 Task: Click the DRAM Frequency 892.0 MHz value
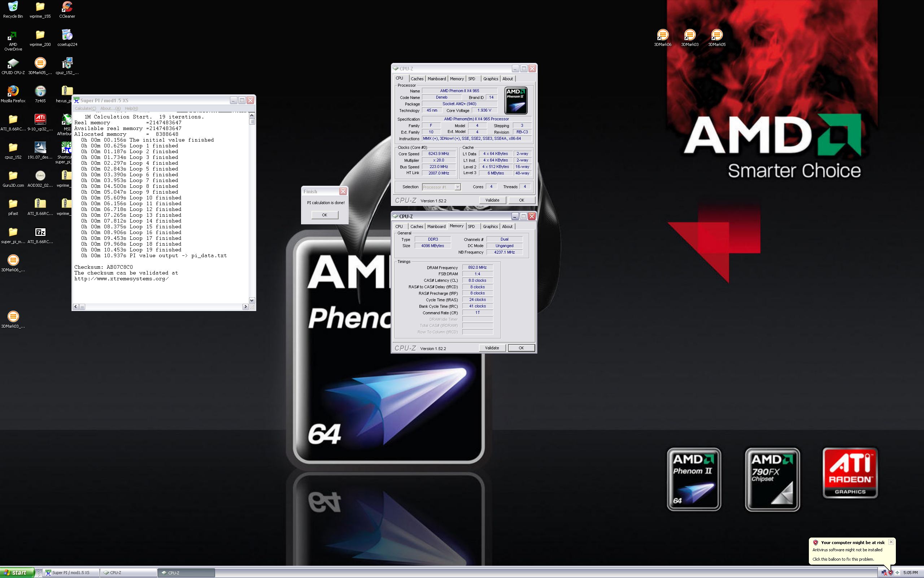(x=477, y=268)
